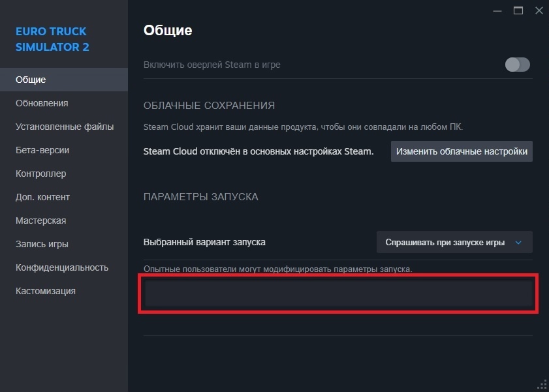Maximize the properties window

point(518,10)
